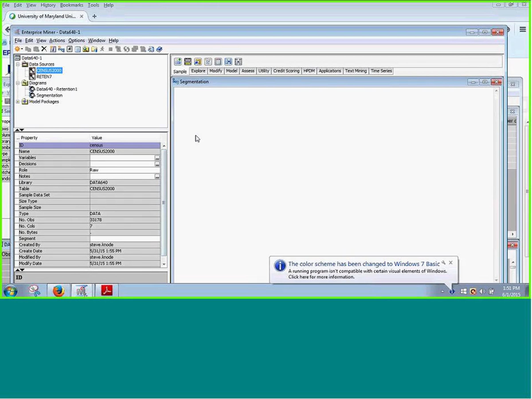Open the Actions menu
Image resolution: width=532 pixels, height=399 pixels.
click(57, 40)
